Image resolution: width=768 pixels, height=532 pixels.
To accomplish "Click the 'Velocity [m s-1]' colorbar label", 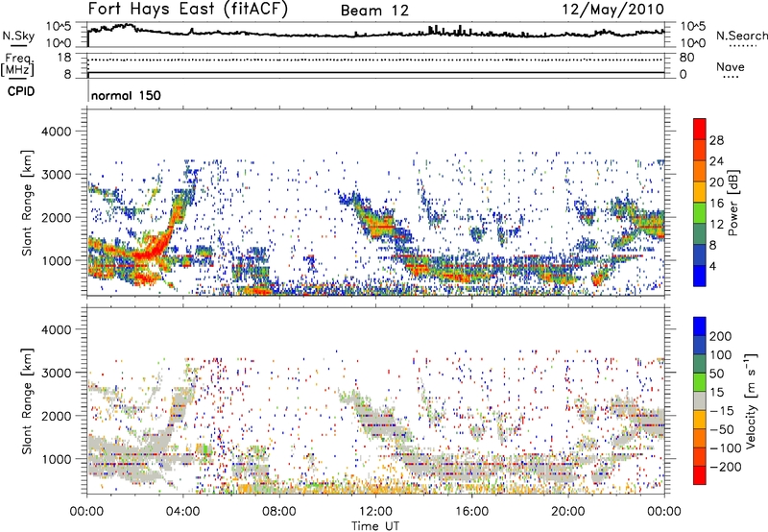I will (751, 400).
